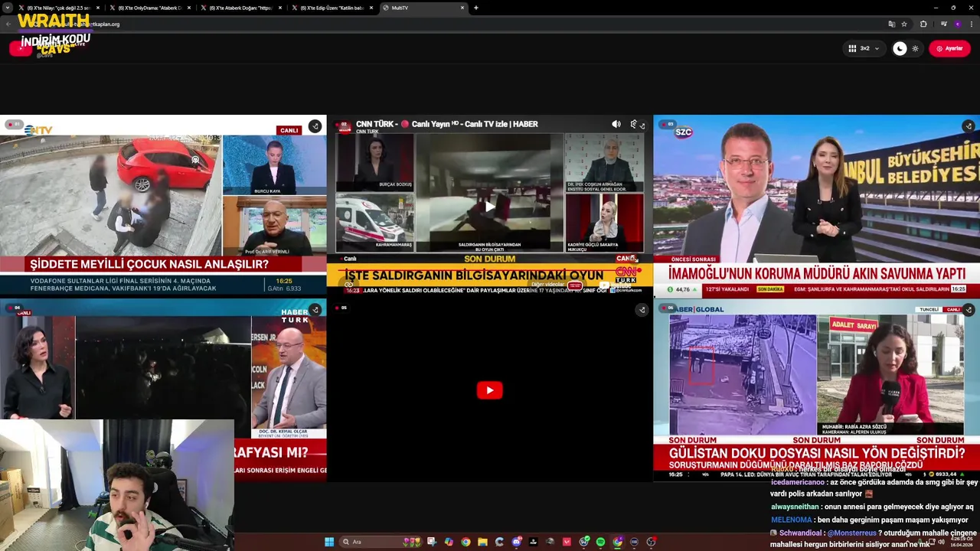Image resolution: width=980 pixels, height=551 pixels.
Task: Open the browser three-dot menu
Action: [972, 24]
